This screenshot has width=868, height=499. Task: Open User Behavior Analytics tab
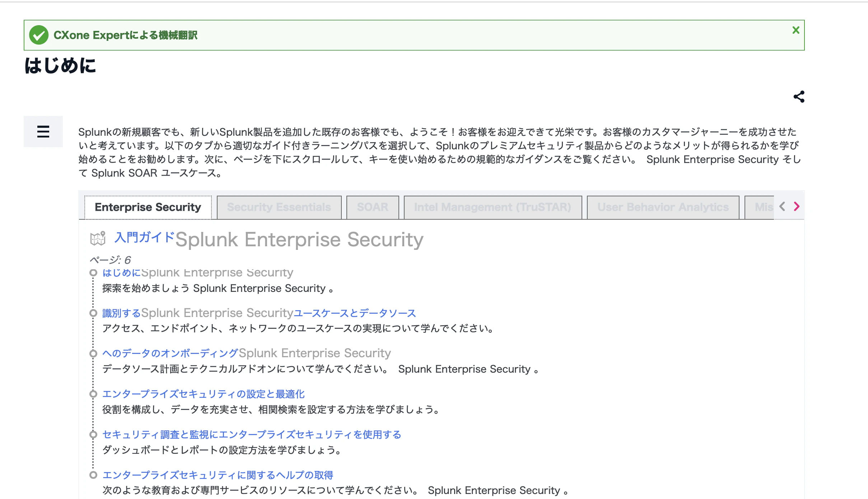pyautogui.click(x=663, y=207)
